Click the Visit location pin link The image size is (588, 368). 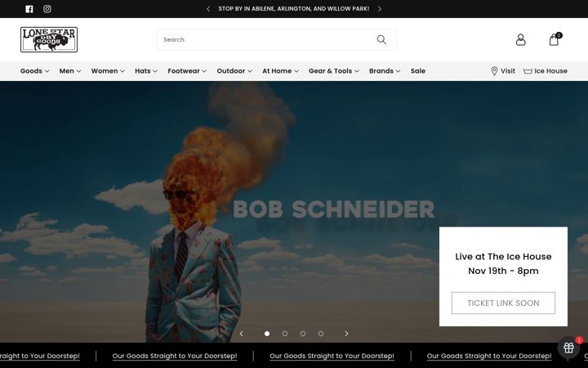coord(503,71)
